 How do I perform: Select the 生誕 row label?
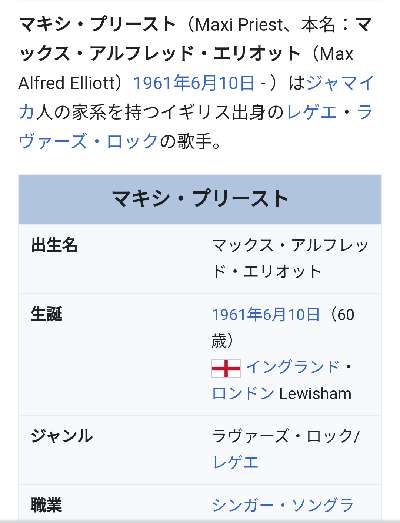point(46,314)
